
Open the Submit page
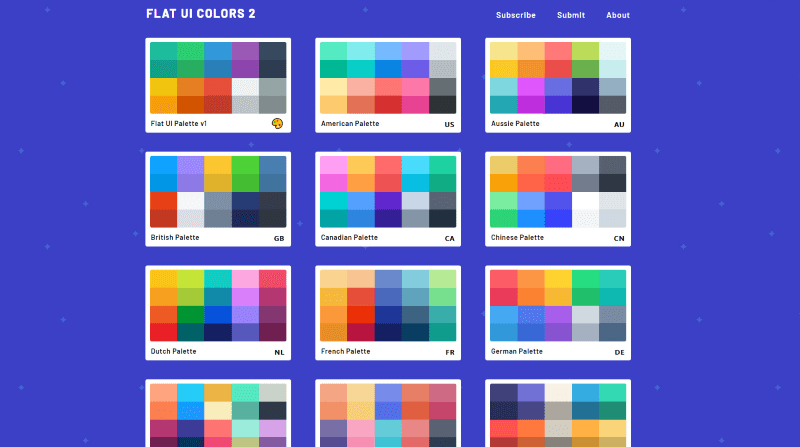coord(571,15)
